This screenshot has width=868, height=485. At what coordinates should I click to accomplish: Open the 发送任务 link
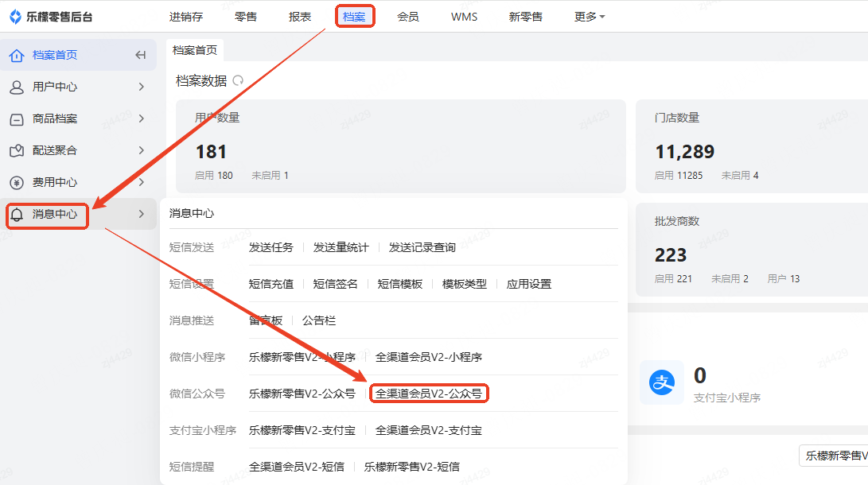271,247
